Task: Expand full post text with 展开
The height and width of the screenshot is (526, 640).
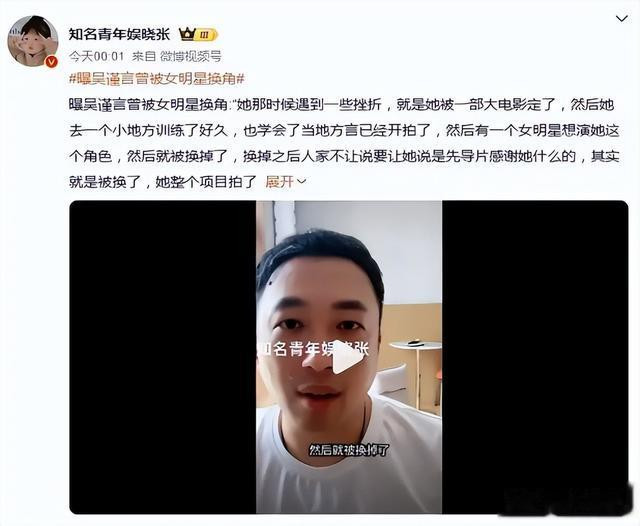Action: pyautogui.click(x=280, y=182)
